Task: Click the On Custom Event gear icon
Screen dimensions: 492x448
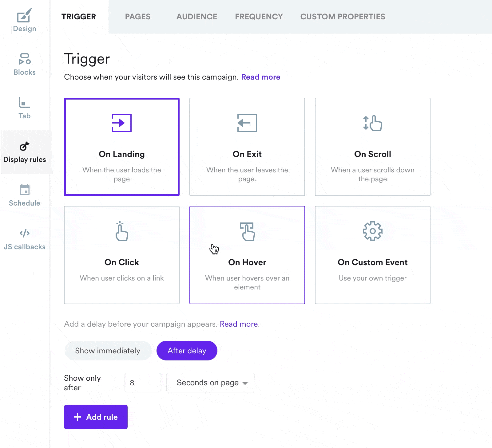Action: [x=373, y=231]
